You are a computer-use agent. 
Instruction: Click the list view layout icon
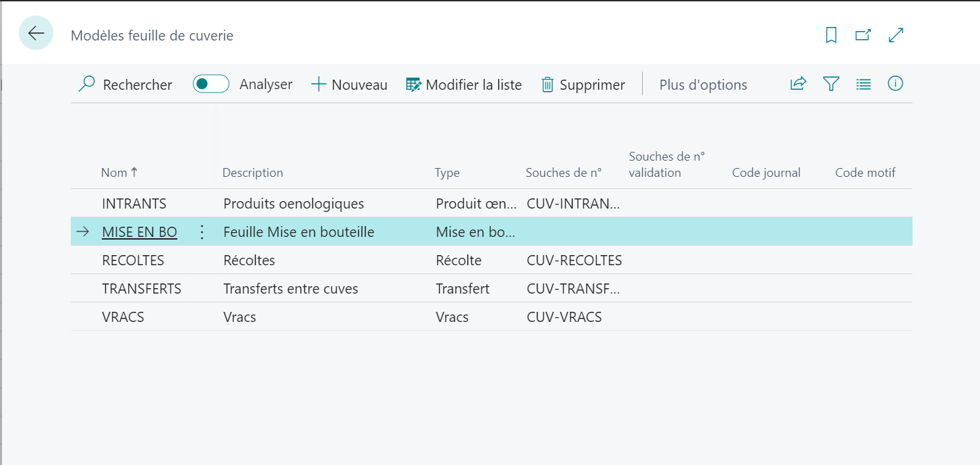863,84
